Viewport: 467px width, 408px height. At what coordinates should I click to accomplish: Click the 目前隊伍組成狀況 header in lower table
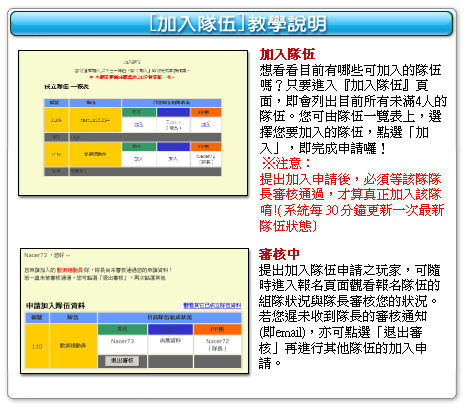(170, 317)
